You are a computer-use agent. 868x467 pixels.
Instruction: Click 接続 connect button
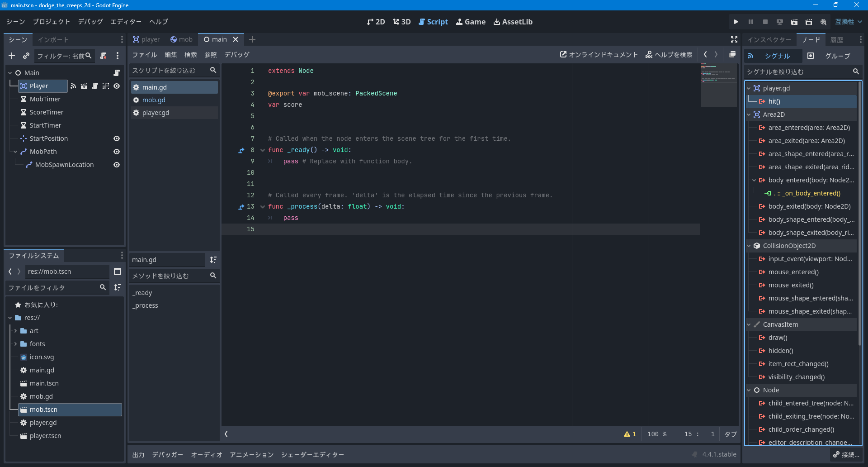(847, 454)
